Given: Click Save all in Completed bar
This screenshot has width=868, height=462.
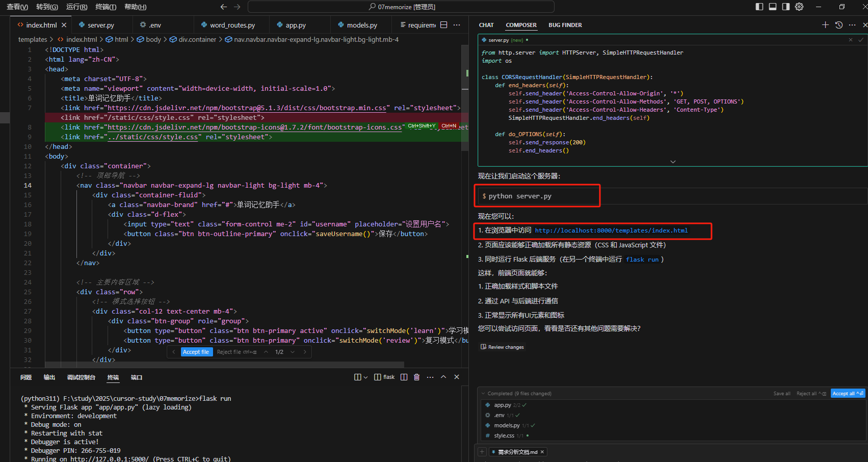Looking at the screenshot, I should (782, 394).
